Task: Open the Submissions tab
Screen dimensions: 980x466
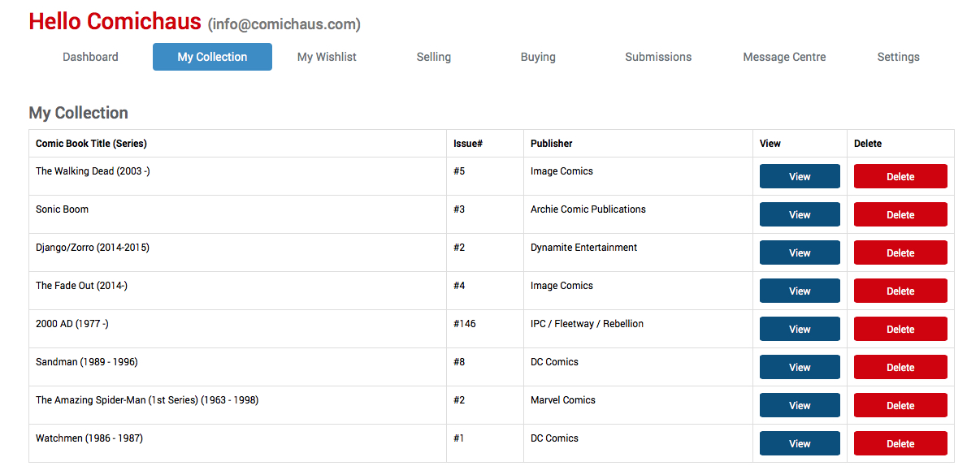Action: (x=658, y=57)
